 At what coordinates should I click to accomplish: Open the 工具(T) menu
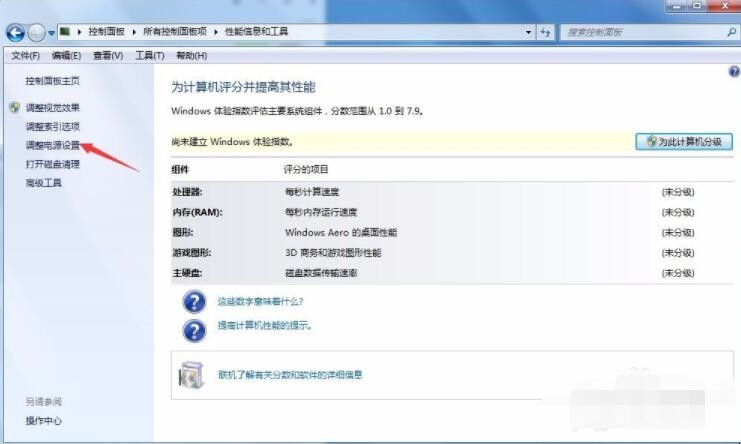point(150,56)
